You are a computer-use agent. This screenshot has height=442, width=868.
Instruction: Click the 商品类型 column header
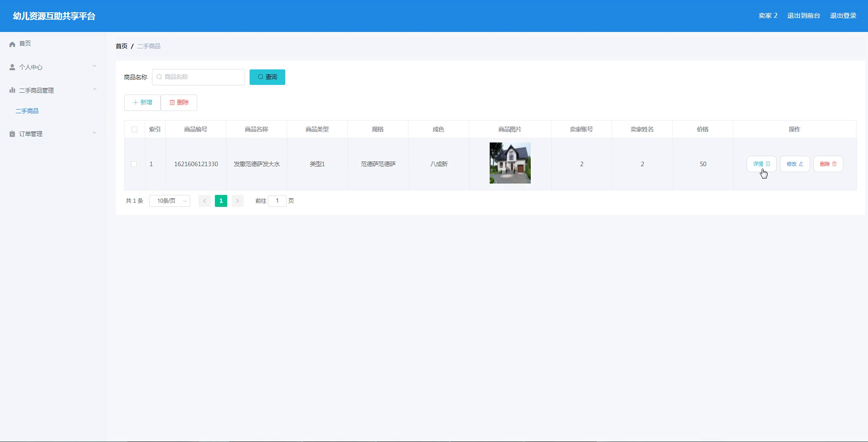pyautogui.click(x=317, y=130)
